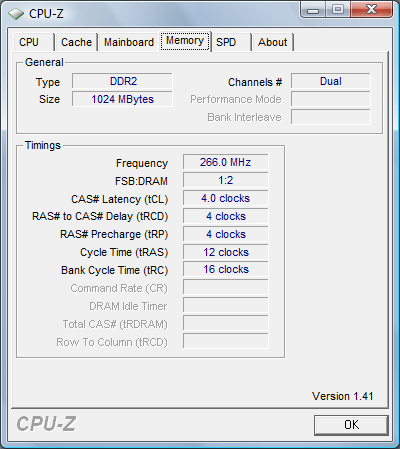This screenshot has width=400, height=449.
Task: Click the RAS# Precharge value field
Action: (226, 234)
